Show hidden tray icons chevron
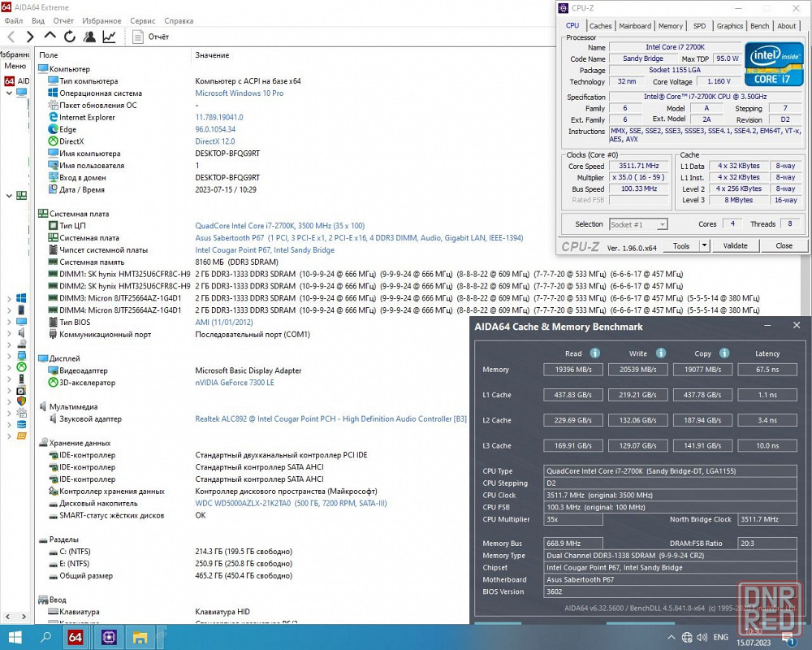This screenshot has height=650, width=812. (x=672, y=637)
